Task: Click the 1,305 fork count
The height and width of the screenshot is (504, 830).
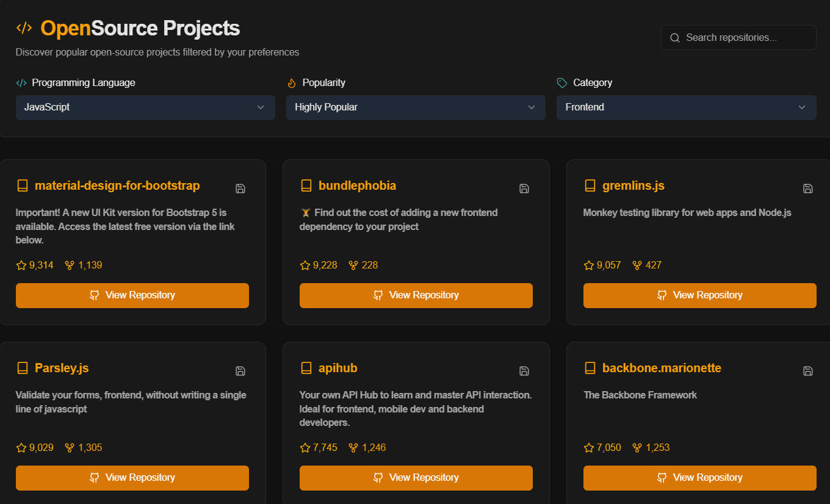Action: (x=90, y=448)
